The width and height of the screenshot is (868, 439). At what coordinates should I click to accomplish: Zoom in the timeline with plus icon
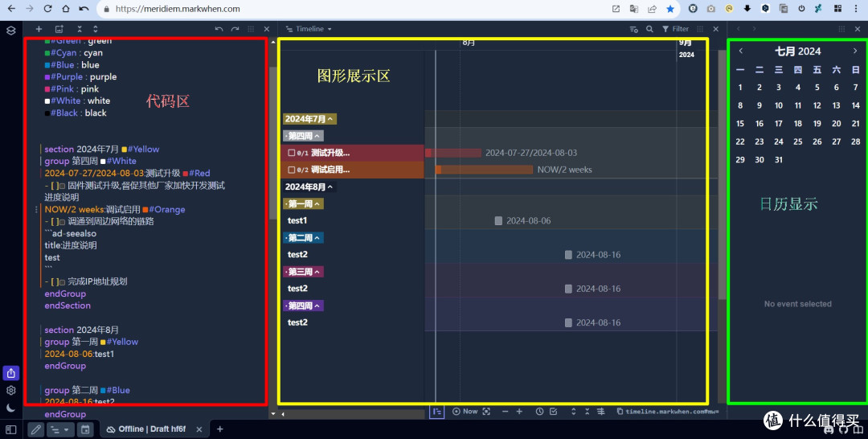point(519,412)
